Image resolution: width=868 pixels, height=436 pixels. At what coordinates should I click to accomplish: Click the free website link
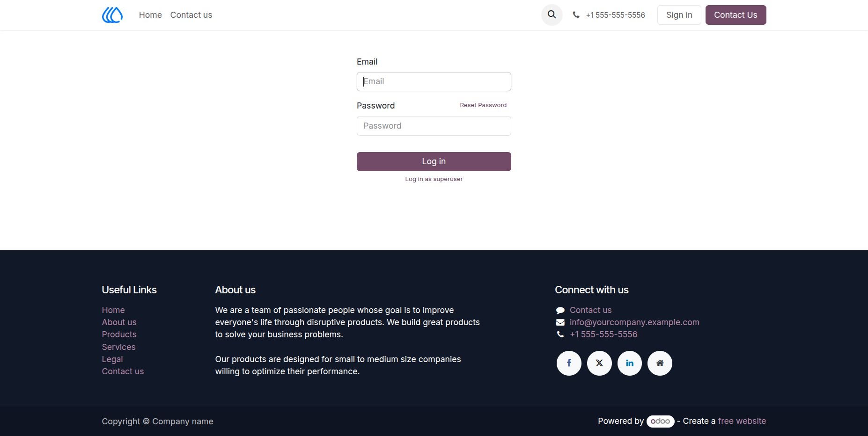tap(742, 421)
